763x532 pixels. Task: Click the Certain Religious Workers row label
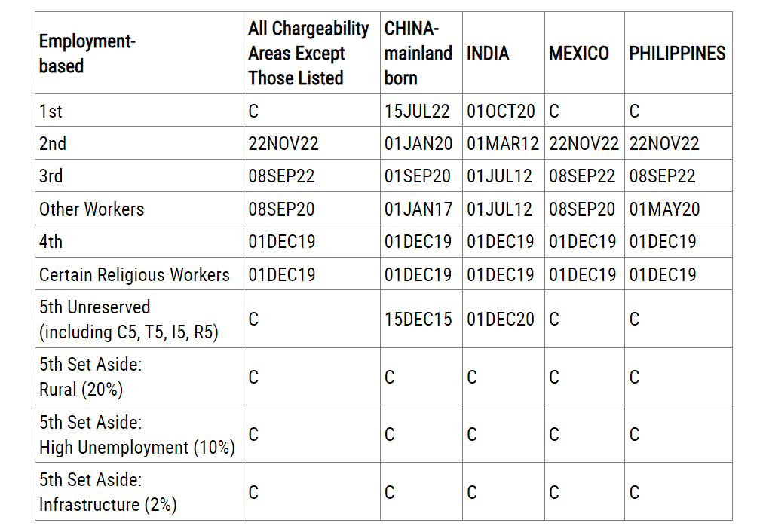pyautogui.click(x=134, y=275)
